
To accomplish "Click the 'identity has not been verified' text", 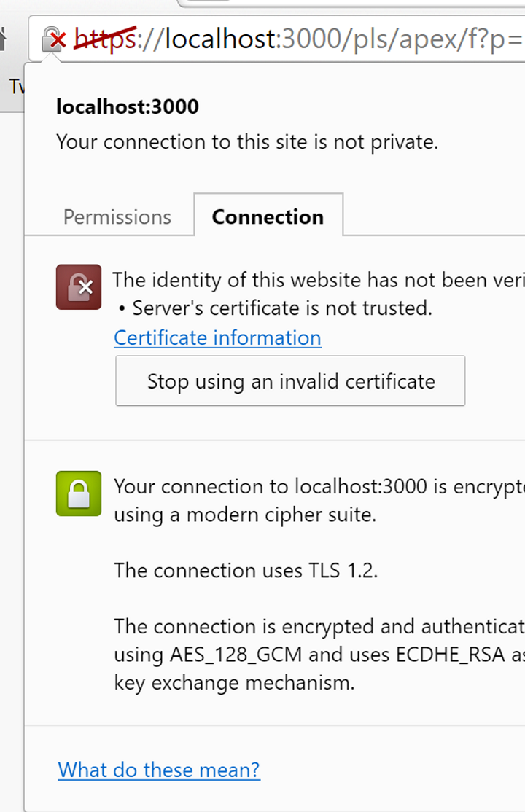I will pyautogui.click(x=319, y=280).
